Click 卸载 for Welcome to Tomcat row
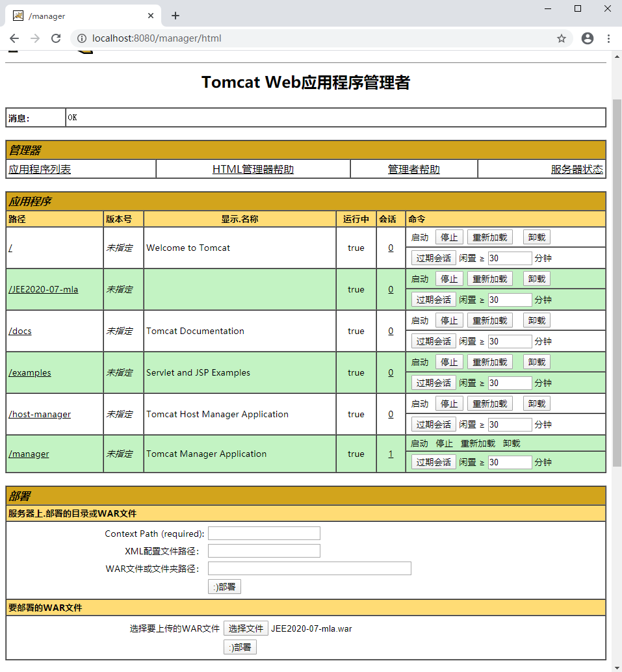Viewport: 622px width, 672px height. tap(537, 237)
